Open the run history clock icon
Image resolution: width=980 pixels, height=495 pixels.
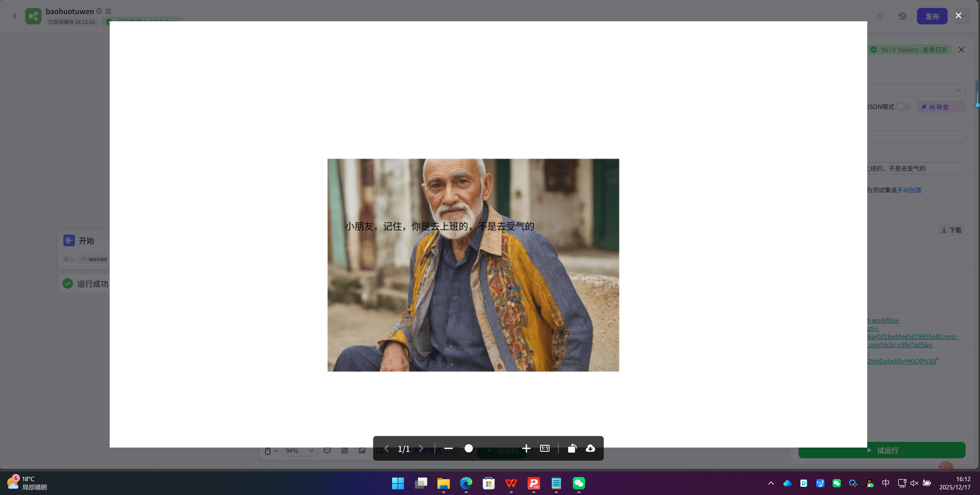[x=902, y=16]
